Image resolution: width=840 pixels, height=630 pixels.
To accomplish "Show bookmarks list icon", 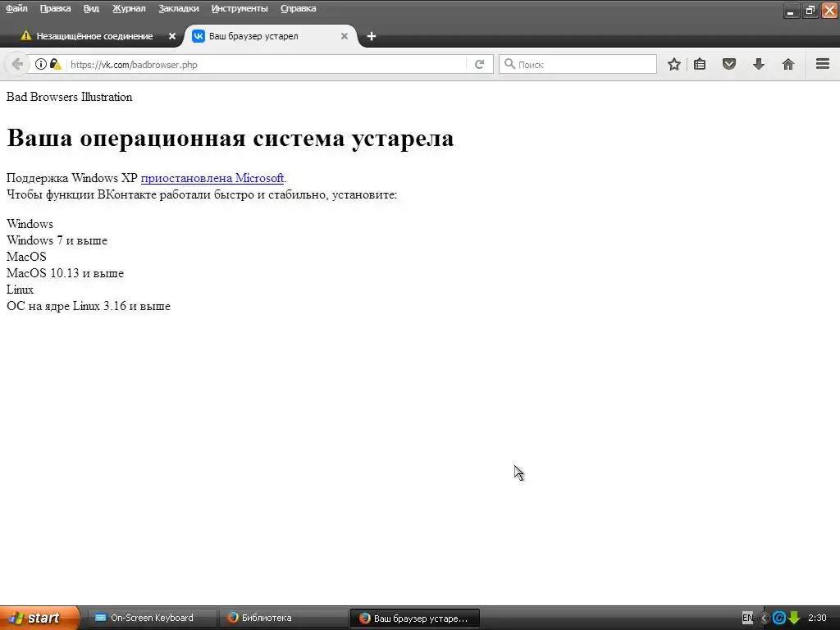I will pos(700,64).
